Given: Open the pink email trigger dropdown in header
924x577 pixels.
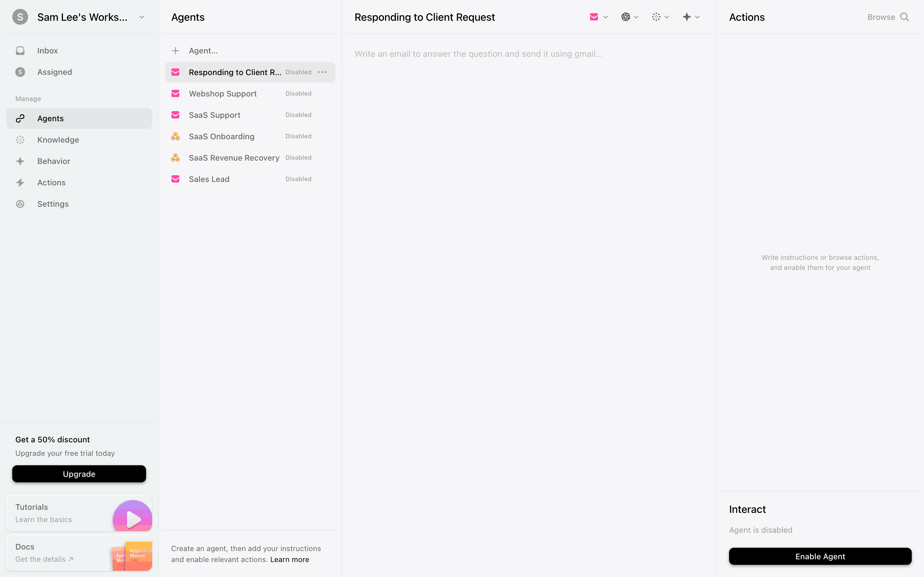Looking at the screenshot, I should (x=598, y=17).
